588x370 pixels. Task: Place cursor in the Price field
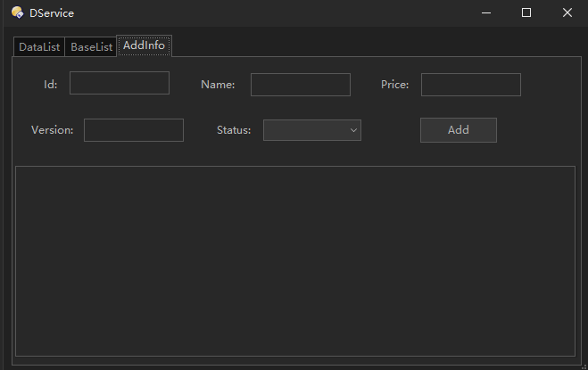(x=470, y=85)
